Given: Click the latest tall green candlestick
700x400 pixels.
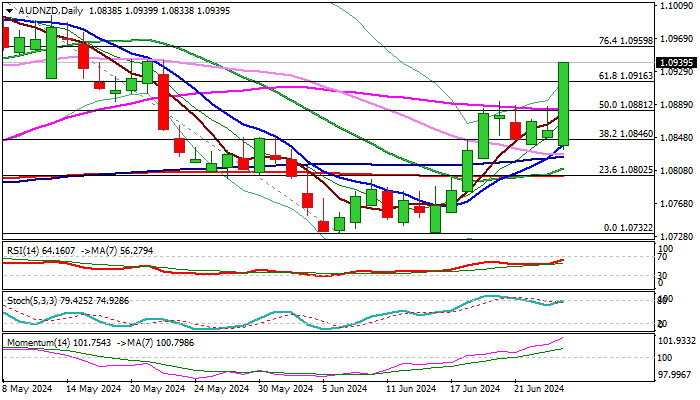Looking at the screenshot, I should coord(563,104).
